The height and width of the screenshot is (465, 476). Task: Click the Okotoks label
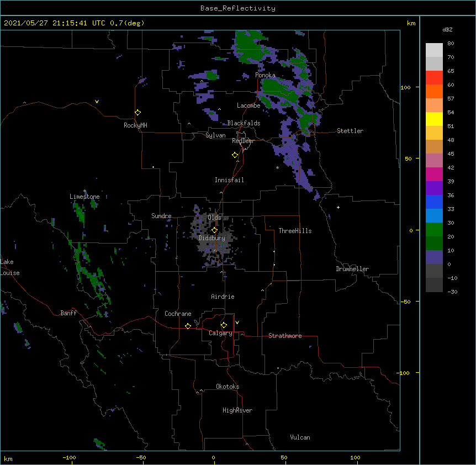pyautogui.click(x=228, y=387)
